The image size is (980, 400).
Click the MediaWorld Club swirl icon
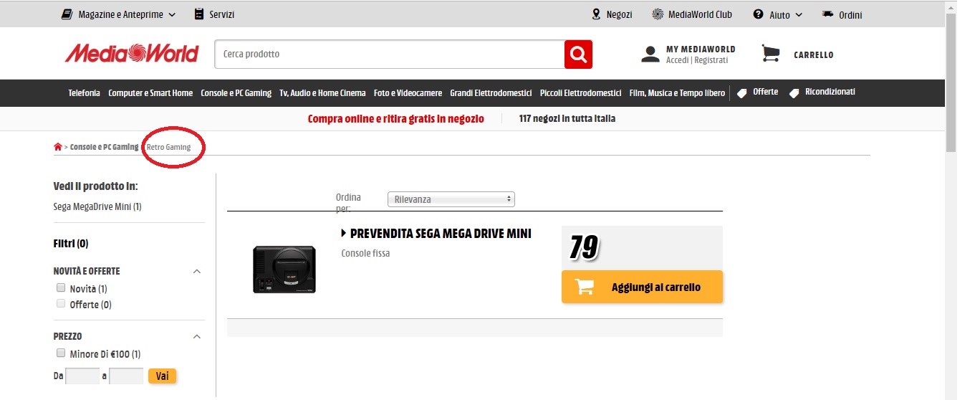pos(658,14)
